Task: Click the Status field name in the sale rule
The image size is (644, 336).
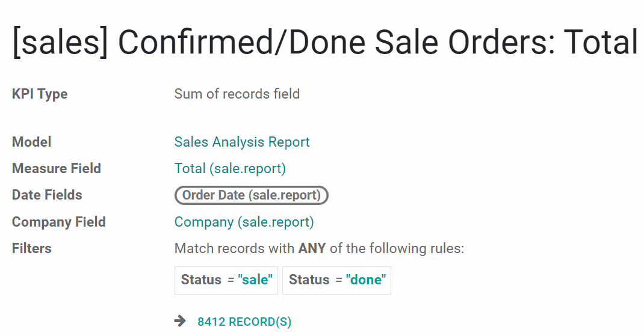Action: point(201,279)
